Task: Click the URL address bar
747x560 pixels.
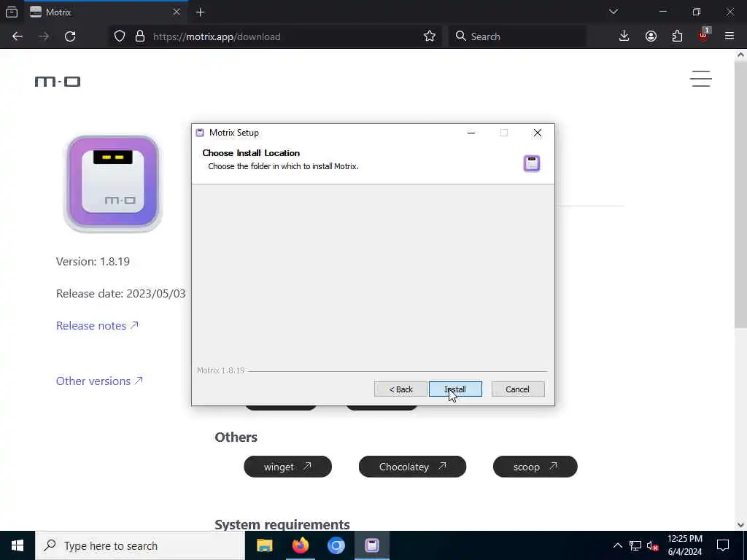Action: (x=276, y=36)
